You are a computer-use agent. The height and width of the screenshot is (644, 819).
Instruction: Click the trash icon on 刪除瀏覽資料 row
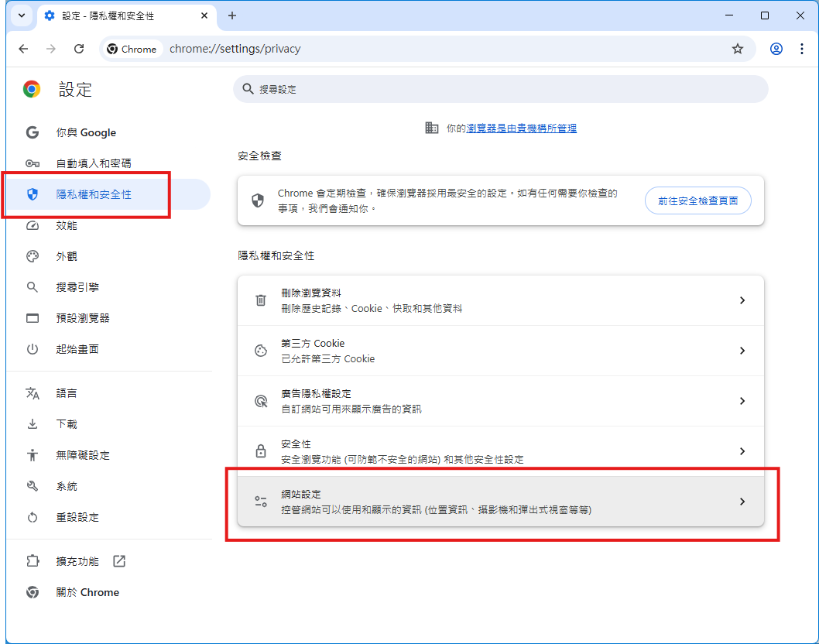[x=261, y=300]
